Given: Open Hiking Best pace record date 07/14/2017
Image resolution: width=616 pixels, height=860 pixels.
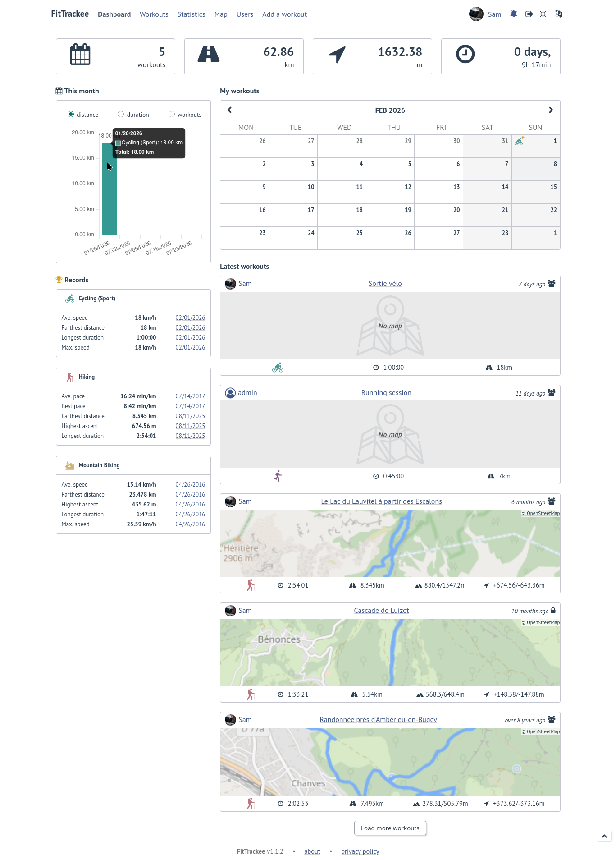Looking at the screenshot, I should 190,406.
